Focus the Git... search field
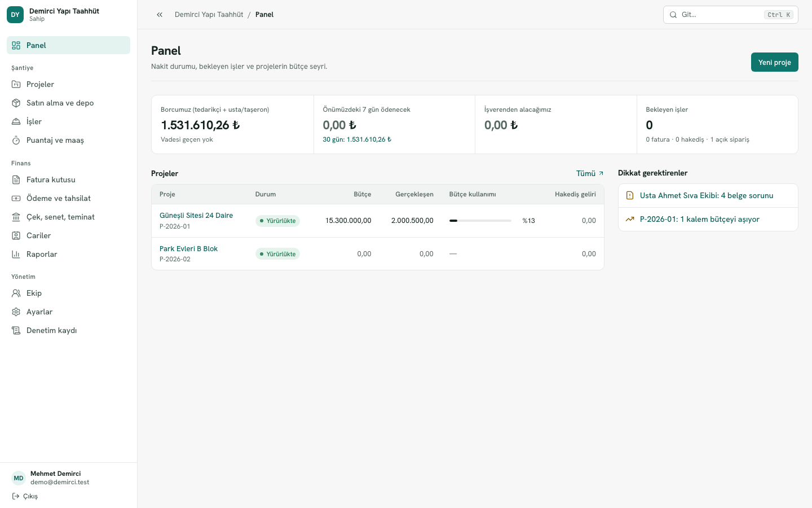The height and width of the screenshot is (508, 812). click(x=731, y=15)
